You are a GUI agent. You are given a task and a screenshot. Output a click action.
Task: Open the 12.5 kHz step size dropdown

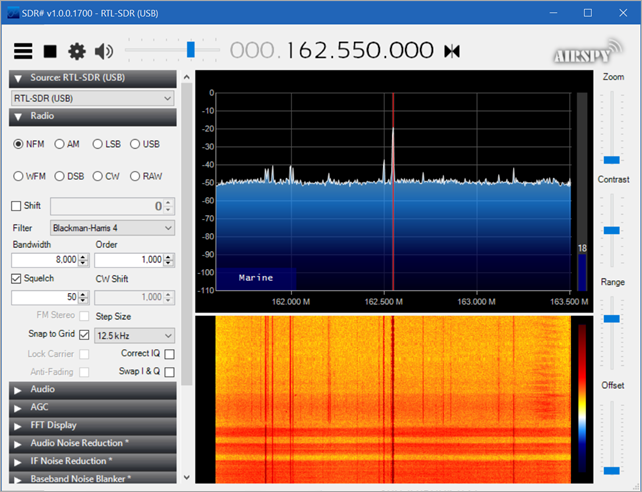pyautogui.click(x=134, y=335)
